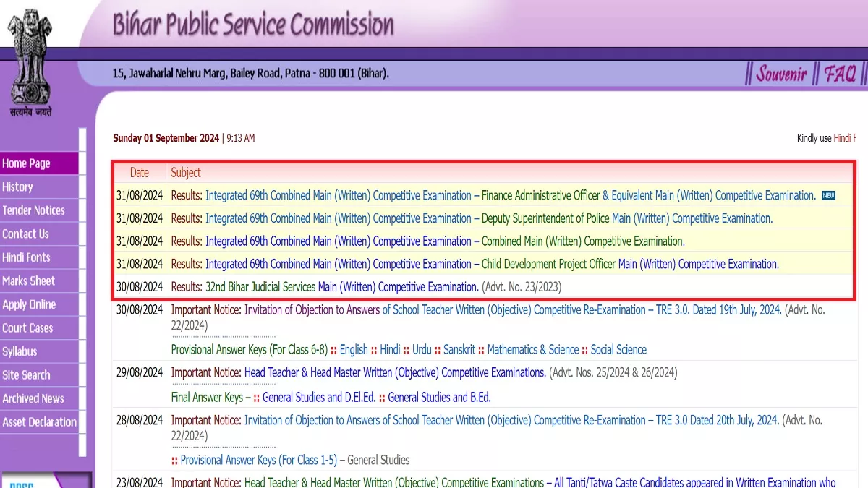Image resolution: width=868 pixels, height=488 pixels.
Task: Open the FAQ link in the header
Action: point(840,73)
